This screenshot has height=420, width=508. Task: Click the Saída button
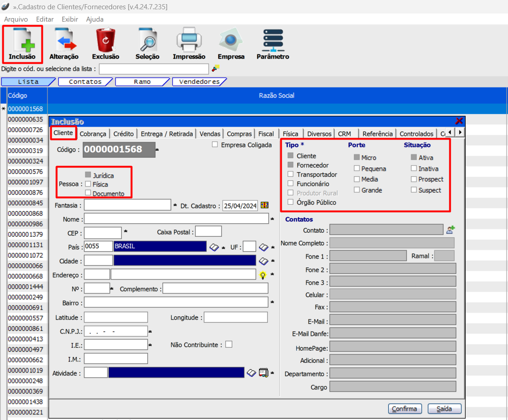(444, 409)
